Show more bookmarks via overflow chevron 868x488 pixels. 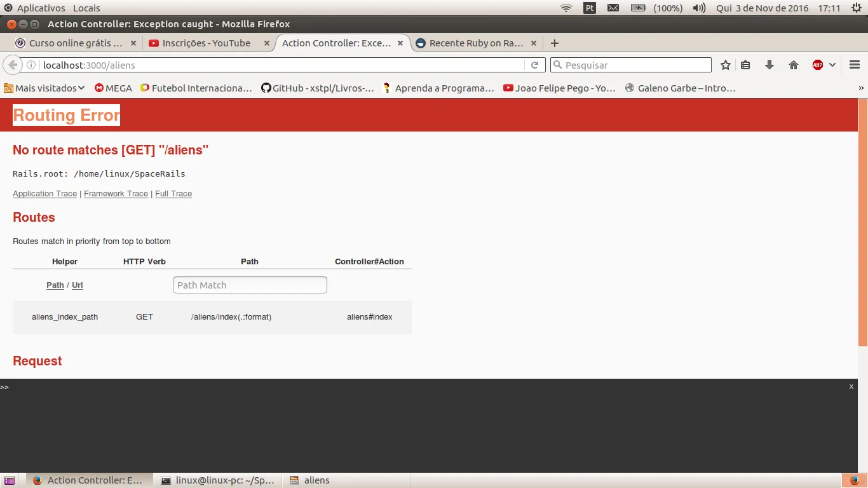(861, 88)
